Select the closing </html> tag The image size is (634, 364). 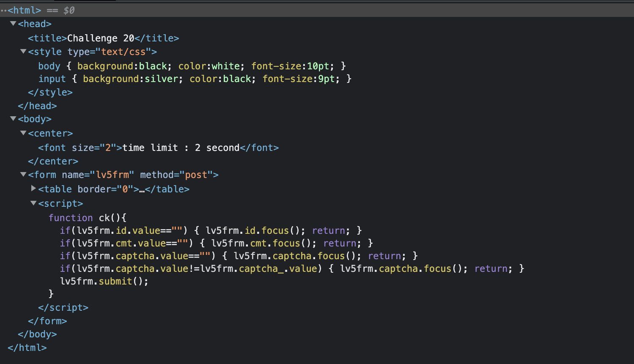[27, 348]
